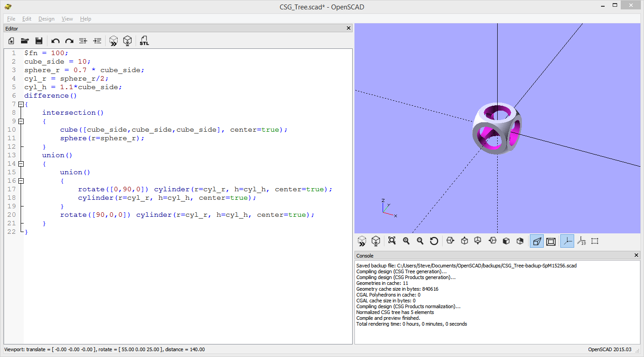This screenshot has height=357, width=644.
Task: Collapse the intersection() block at line 9
Action: [x=21, y=121]
